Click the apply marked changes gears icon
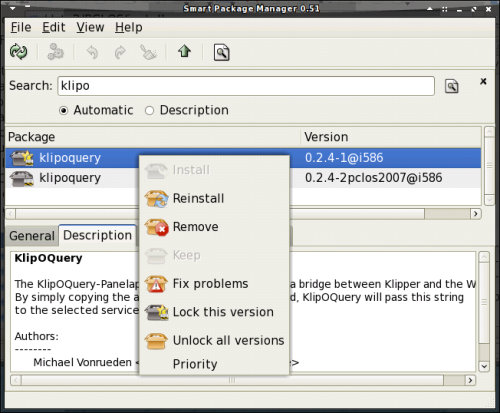This screenshot has width=500, height=413. tap(55, 52)
